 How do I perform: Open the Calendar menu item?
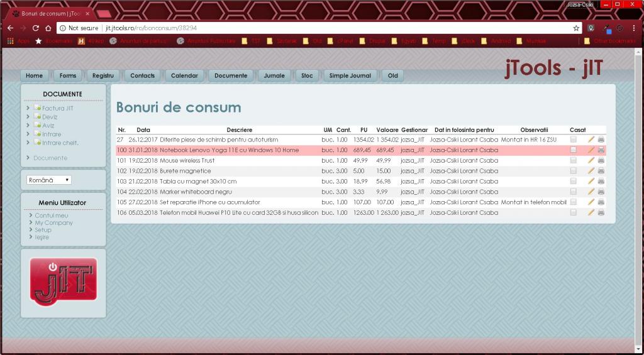click(184, 75)
